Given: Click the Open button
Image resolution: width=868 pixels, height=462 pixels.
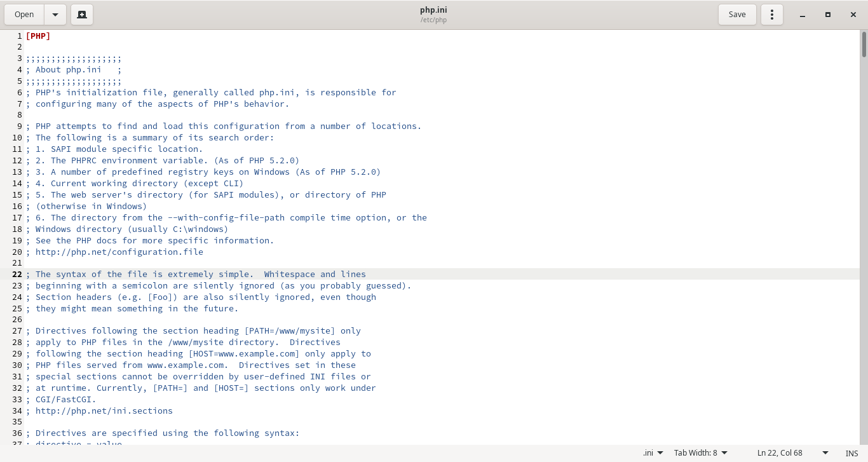Looking at the screenshot, I should pos(24,14).
